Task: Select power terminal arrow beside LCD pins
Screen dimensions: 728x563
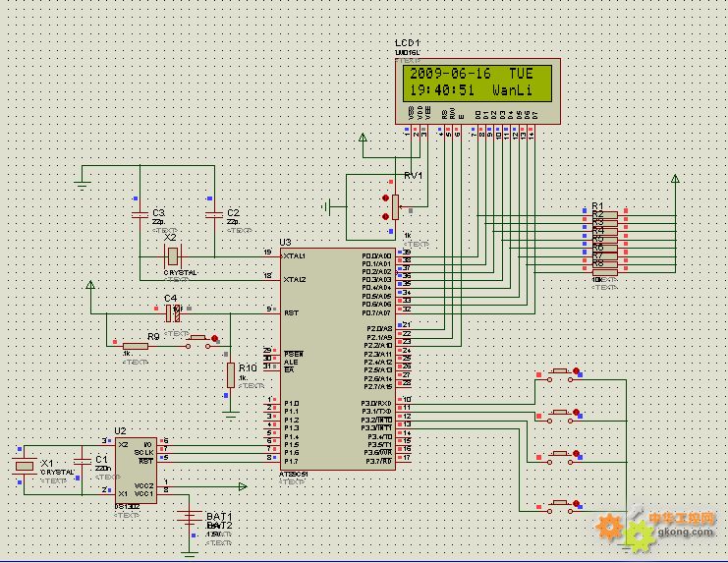Action: click(363, 138)
